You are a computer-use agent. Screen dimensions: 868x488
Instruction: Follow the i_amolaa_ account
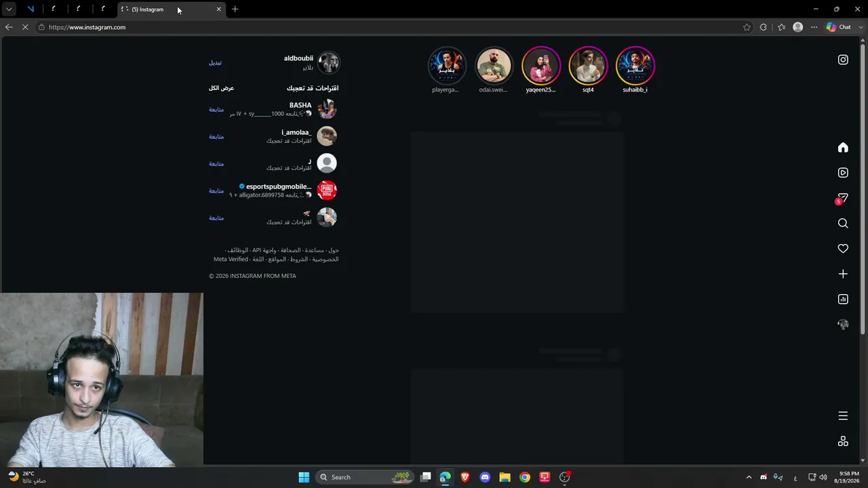[216, 136]
